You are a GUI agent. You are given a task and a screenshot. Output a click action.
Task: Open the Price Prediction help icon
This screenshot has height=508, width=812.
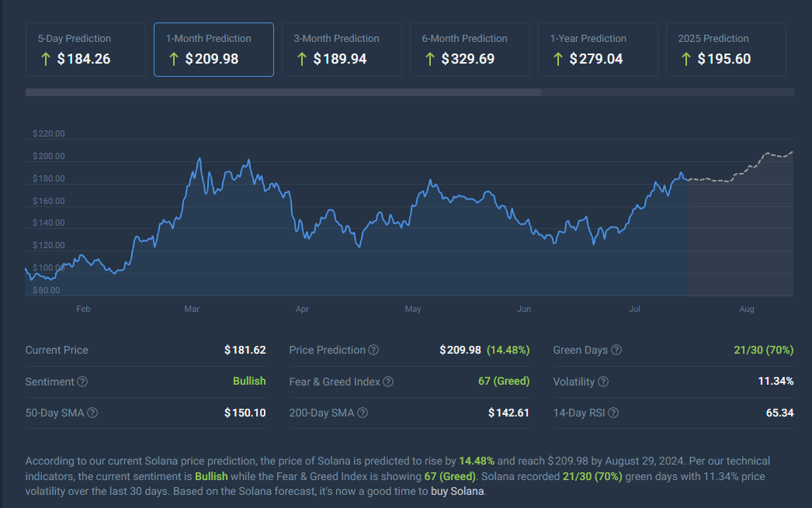coord(373,351)
